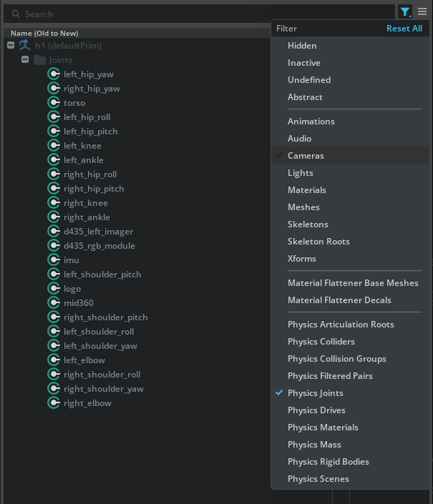Image resolution: width=433 pixels, height=504 pixels.
Task: Select the left_shoulder_pitch joint item
Action: tap(102, 275)
